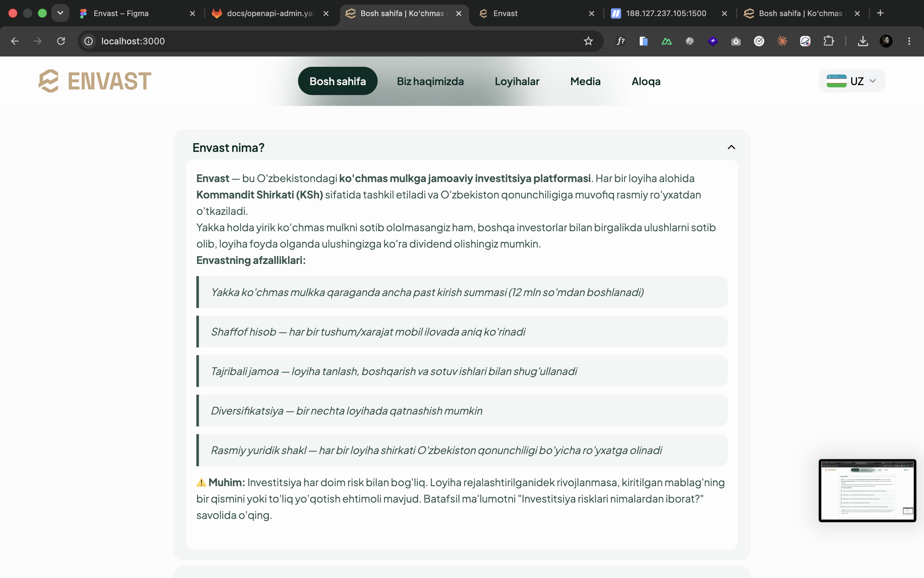924x578 pixels.
Task: Open the browser Downloads icon
Action: [863, 41]
